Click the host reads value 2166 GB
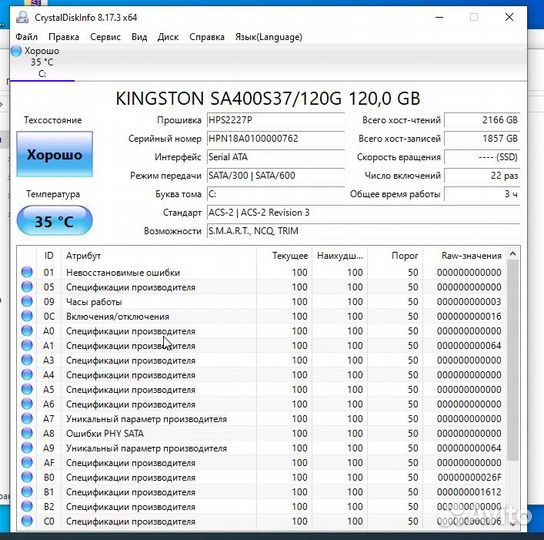 pyautogui.click(x=482, y=120)
